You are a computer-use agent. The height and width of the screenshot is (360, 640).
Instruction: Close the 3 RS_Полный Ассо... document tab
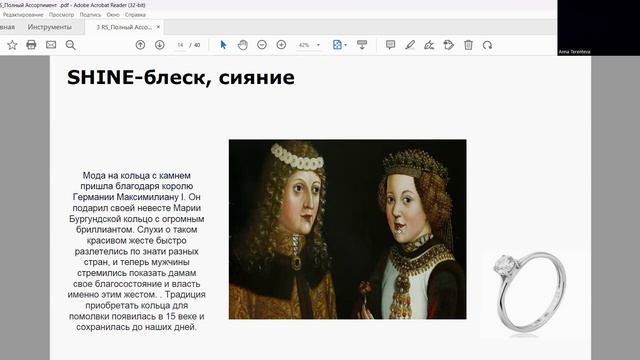pos(158,27)
